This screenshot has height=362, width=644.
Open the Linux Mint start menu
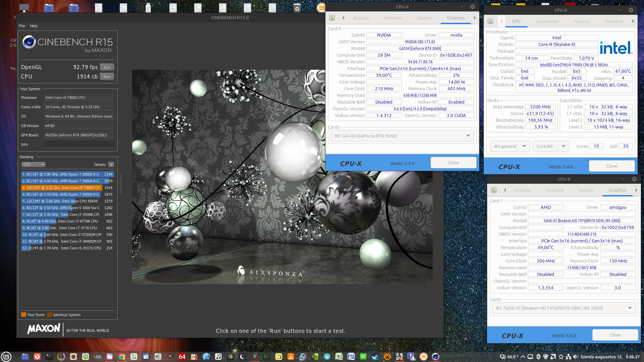pos(6,356)
